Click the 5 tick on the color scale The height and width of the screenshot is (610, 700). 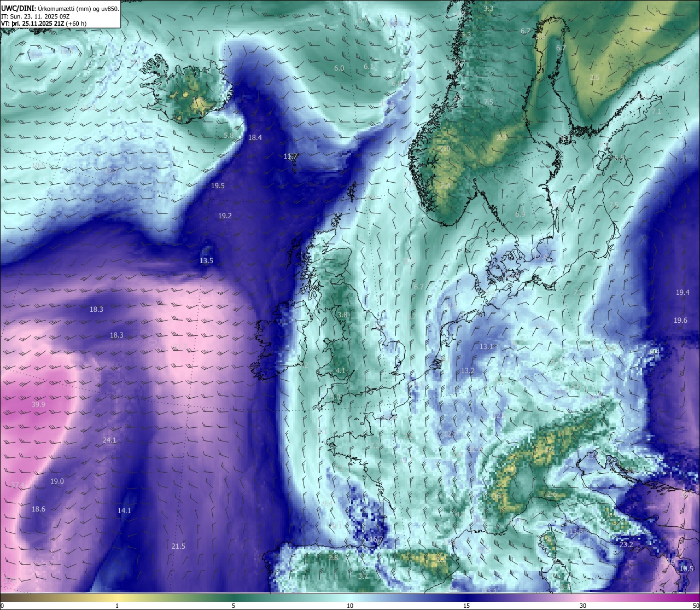coord(234,606)
